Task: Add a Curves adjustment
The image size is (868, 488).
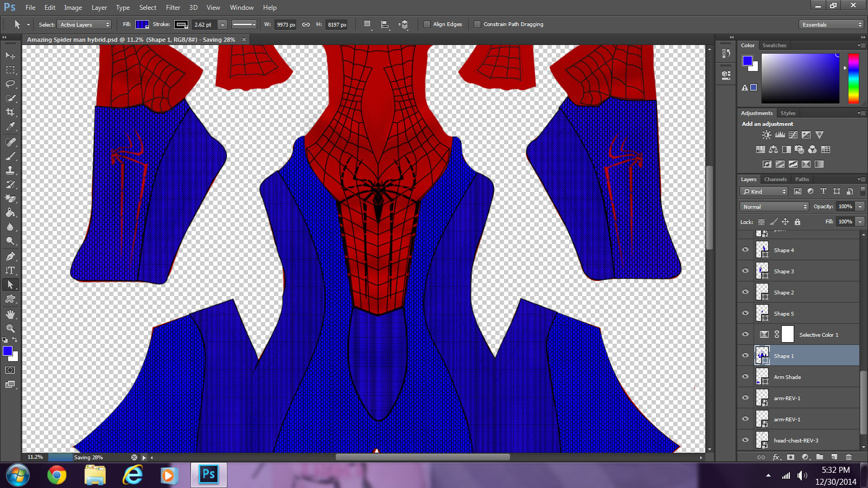Action: tap(793, 135)
